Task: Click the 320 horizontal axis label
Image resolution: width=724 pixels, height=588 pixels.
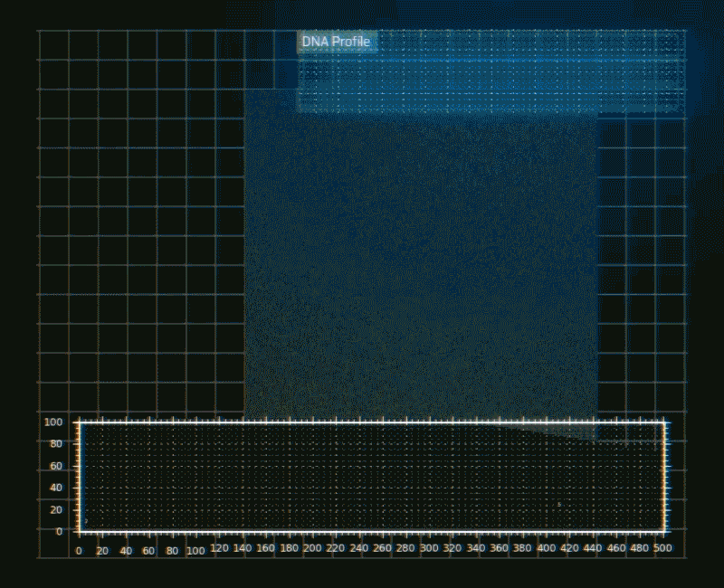Action: tap(452, 548)
